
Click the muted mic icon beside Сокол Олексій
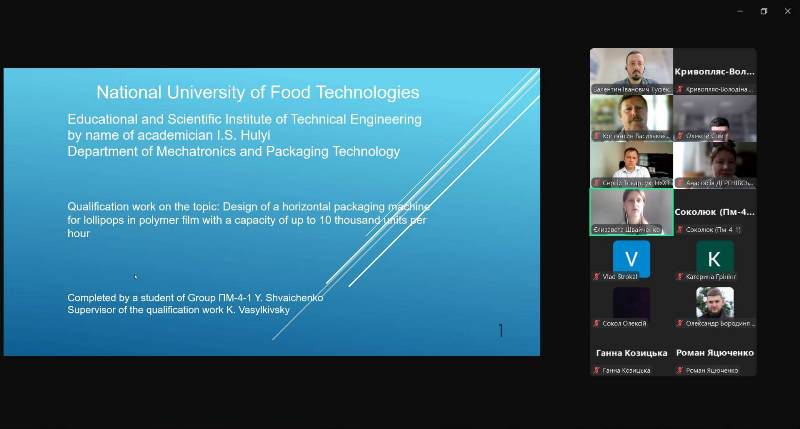point(596,323)
